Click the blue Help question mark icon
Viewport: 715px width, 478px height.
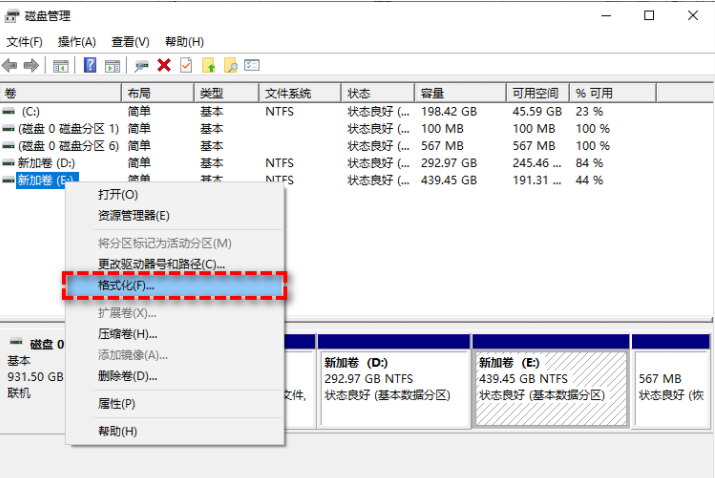point(90,66)
